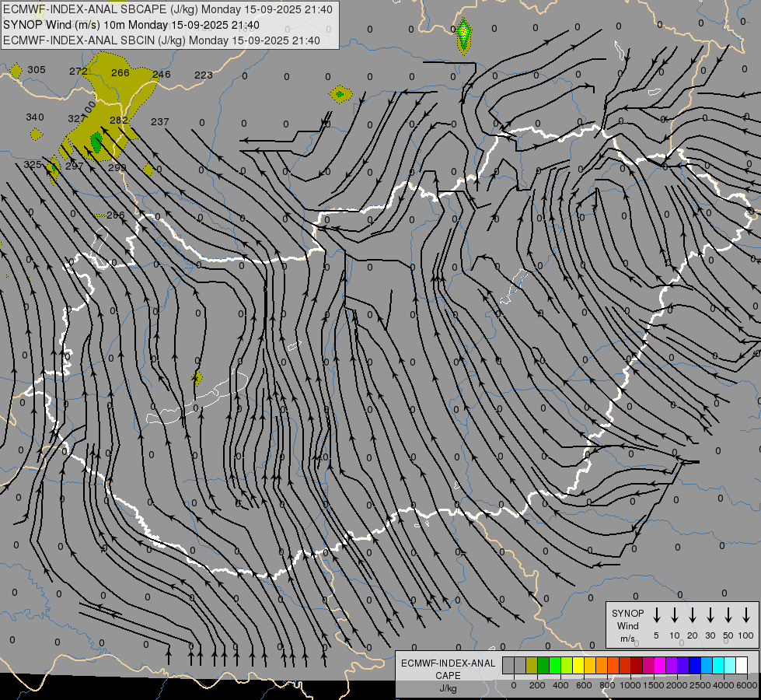Click the 282 CIN value on the map
761x700 pixels.
(119, 120)
